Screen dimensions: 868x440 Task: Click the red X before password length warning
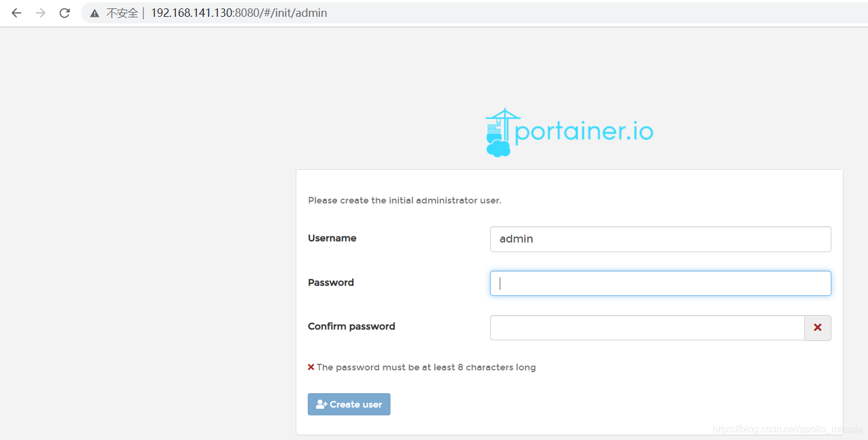[311, 367]
